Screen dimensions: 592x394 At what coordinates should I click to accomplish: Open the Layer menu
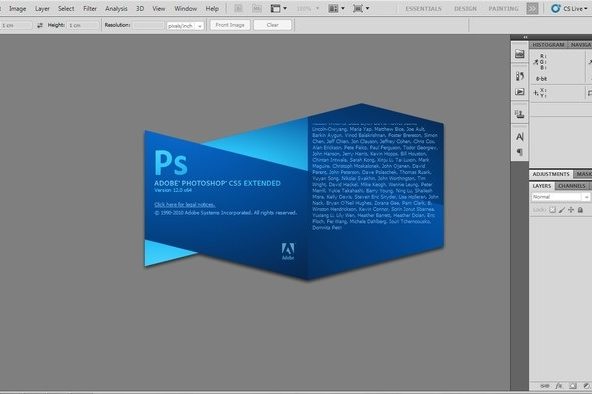(x=42, y=8)
